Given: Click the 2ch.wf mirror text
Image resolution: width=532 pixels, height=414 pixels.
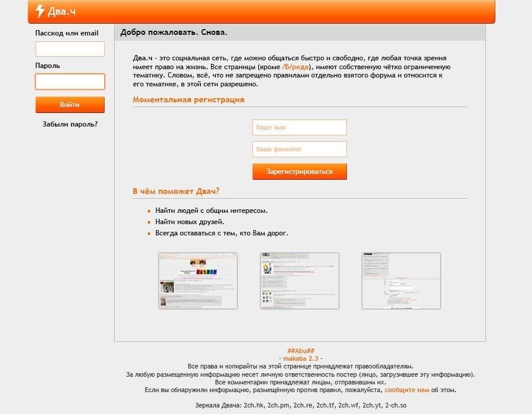Looking at the screenshot, I should click(x=348, y=405).
